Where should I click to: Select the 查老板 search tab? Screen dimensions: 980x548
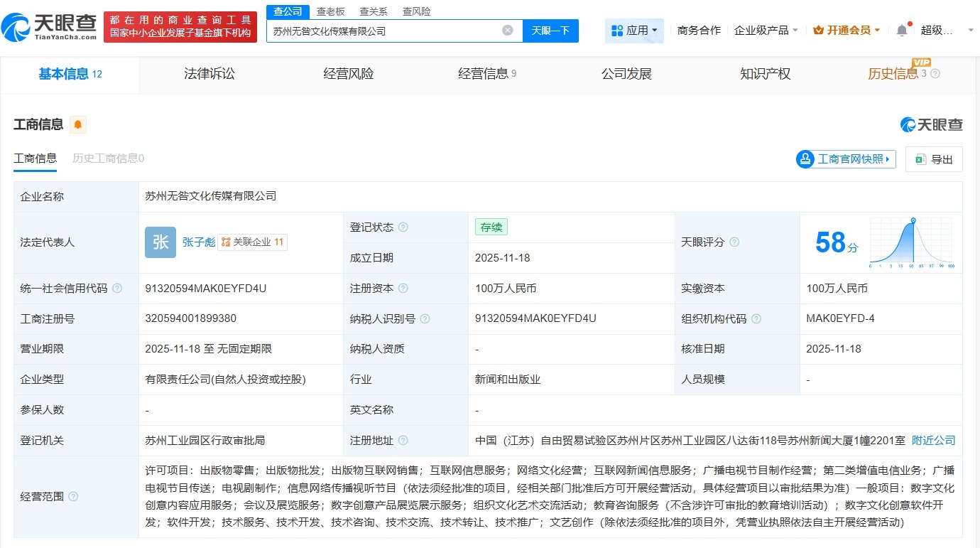point(329,11)
